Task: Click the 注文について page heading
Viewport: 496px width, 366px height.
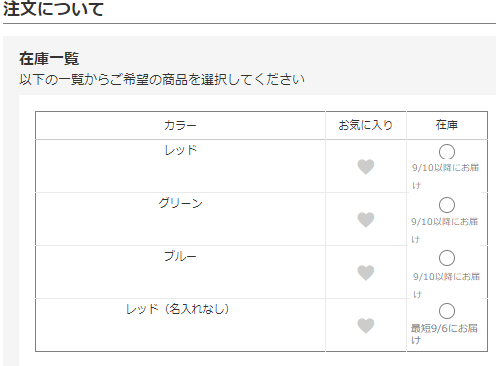Action: [x=53, y=9]
